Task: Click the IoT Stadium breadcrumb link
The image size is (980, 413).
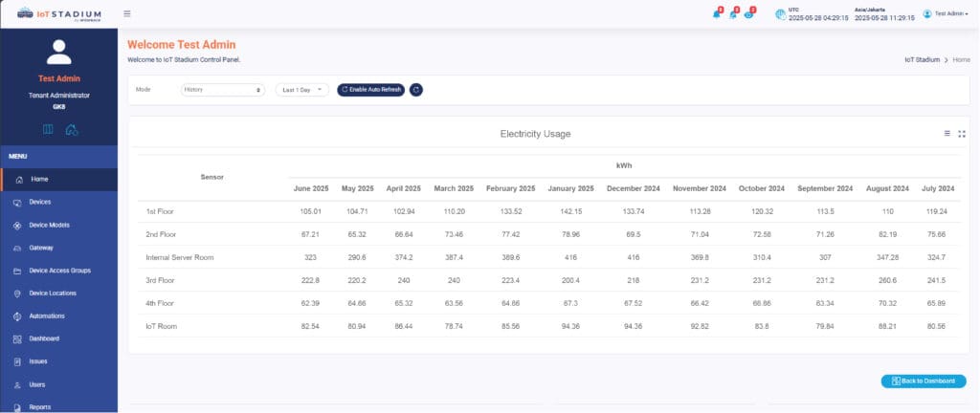Action: (923, 59)
